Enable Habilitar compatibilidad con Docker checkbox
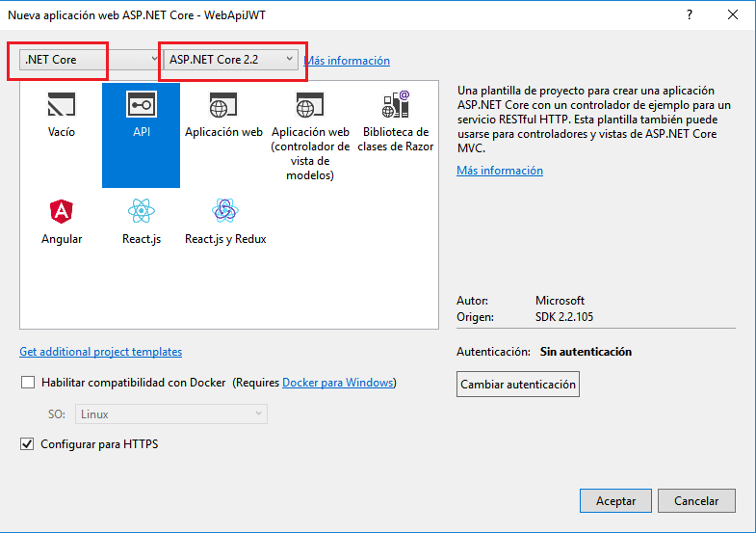 28,383
